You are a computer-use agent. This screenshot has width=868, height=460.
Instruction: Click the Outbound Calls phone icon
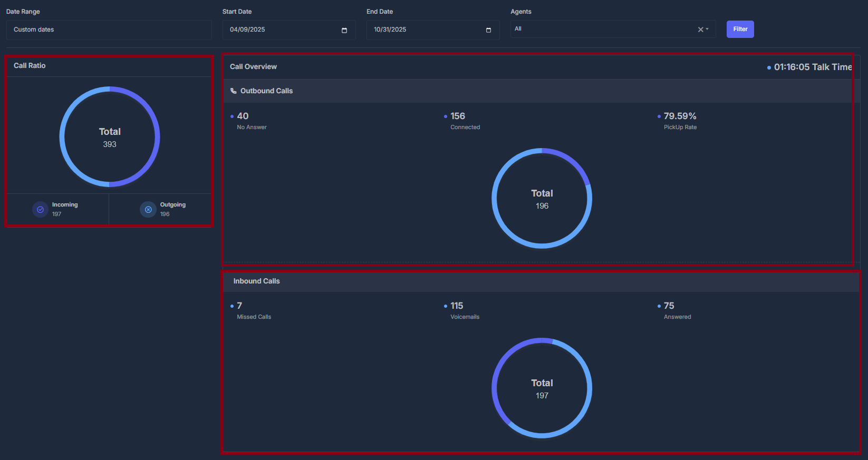coord(234,91)
